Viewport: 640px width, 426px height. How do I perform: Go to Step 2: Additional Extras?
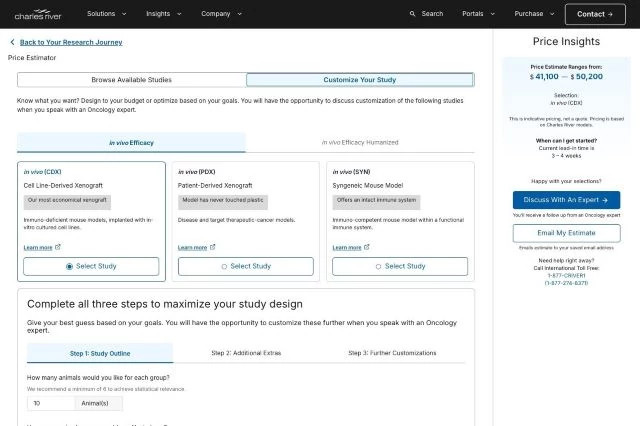[246, 353]
